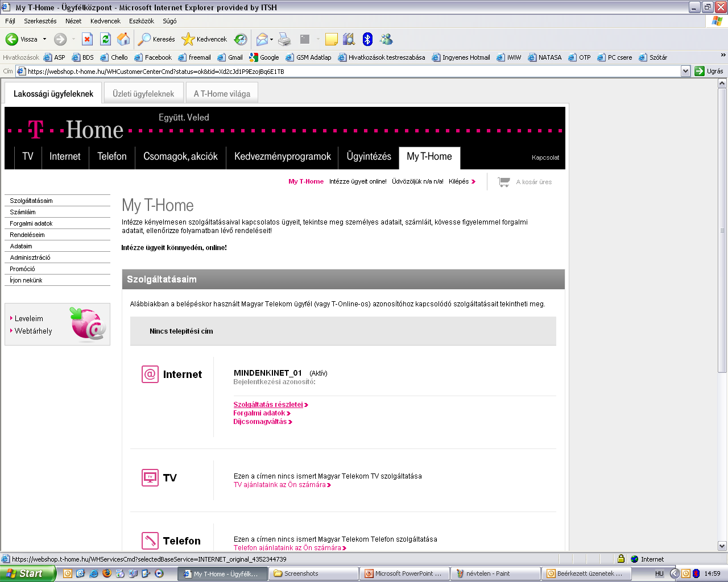Select Lakossági ügyfeleknek tab

click(x=53, y=94)
